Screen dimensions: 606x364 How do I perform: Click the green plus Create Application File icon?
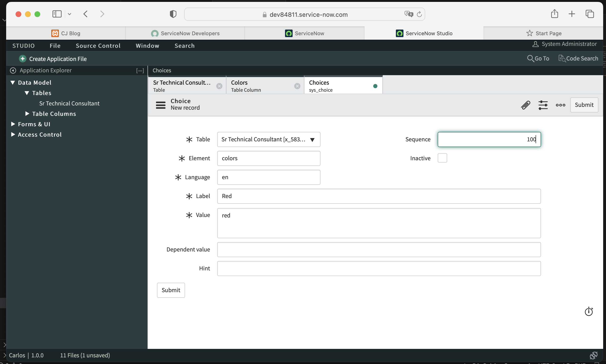22,59
